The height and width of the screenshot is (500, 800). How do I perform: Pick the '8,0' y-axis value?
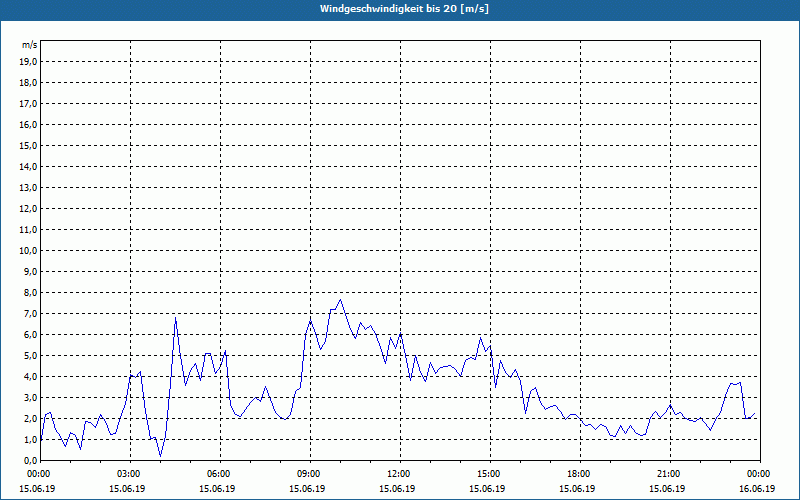tap(30, 292)
